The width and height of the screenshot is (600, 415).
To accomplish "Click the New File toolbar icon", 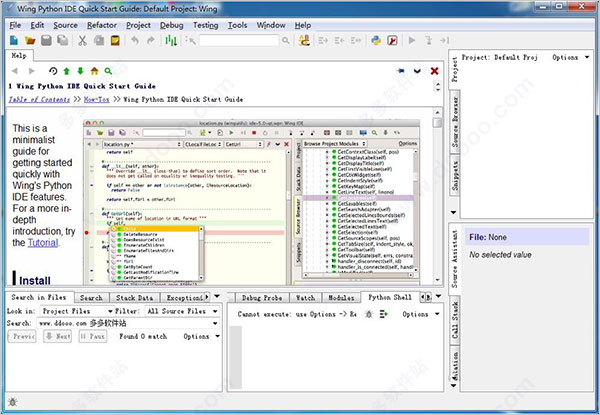I will (x=14, y=40).
